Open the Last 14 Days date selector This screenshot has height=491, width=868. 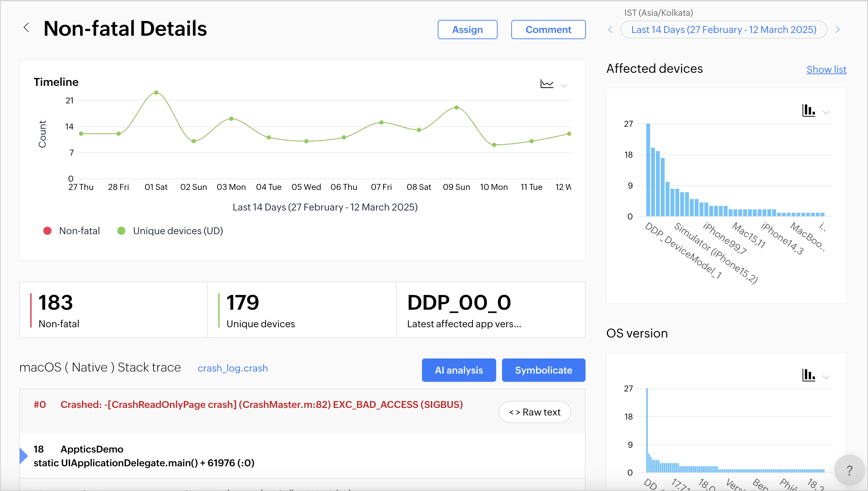(x=723, y=30)
